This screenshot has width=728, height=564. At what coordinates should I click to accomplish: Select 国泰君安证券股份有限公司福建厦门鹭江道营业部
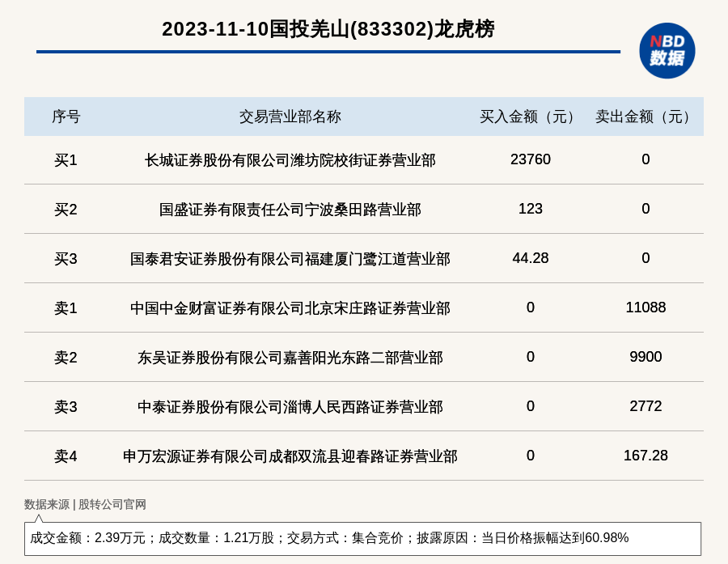point(290,259)
